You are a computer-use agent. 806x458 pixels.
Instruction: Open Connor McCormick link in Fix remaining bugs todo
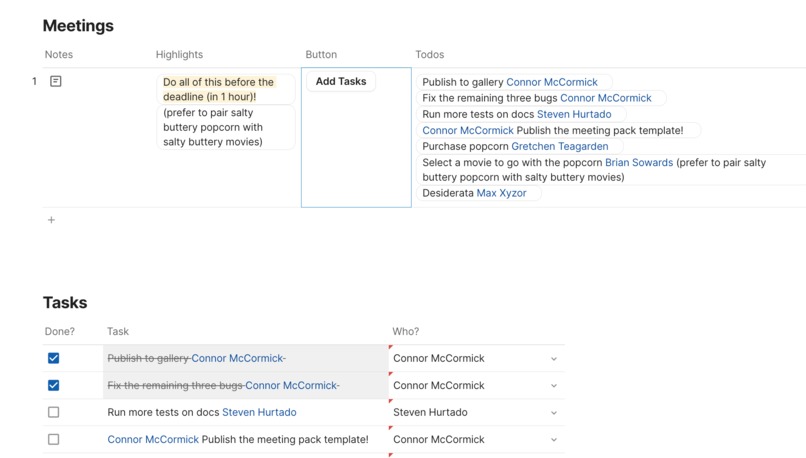tap(606, 98)
